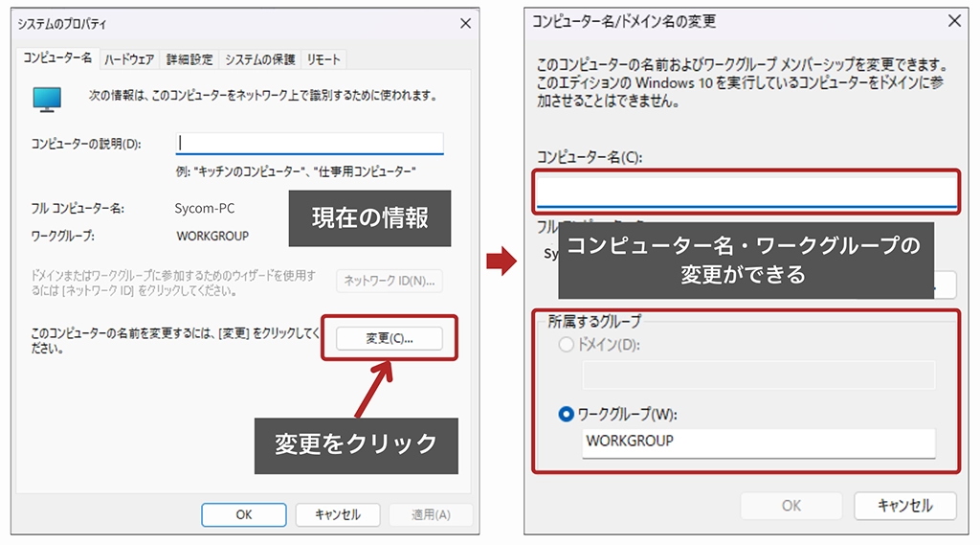Select the ドメイン(D) radio button

(x=566, y=345)
